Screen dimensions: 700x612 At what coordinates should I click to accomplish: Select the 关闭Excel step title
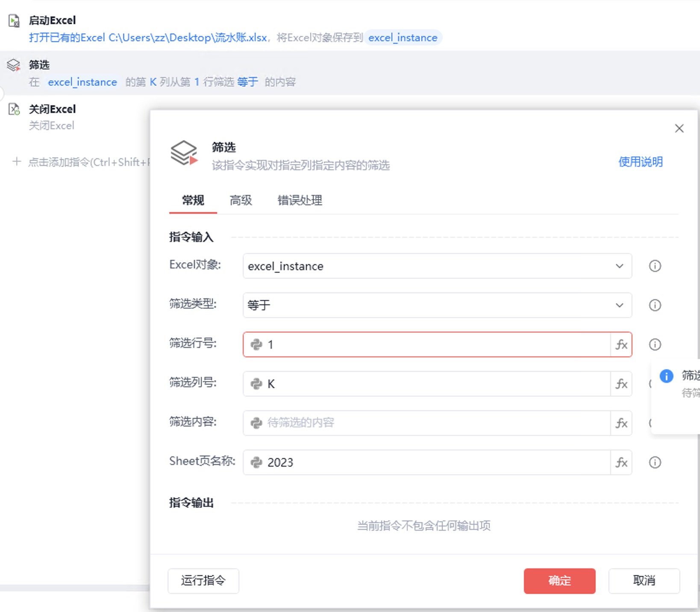pyautogui.click(x=52, y=109)
